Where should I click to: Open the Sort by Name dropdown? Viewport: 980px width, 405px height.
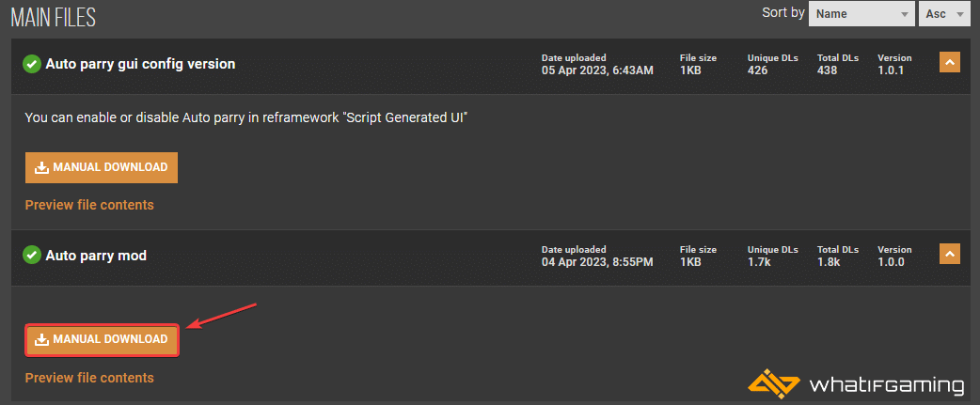pyautogui.click(x=861, y=14)
